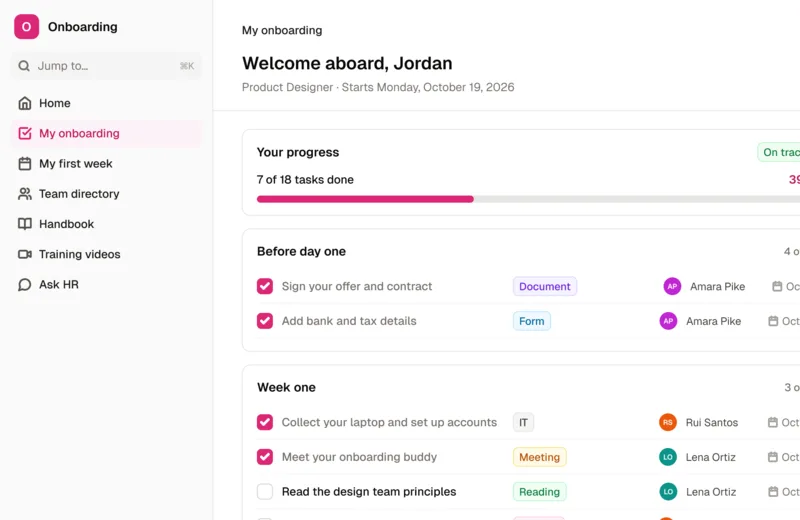
Task: Click the Collect your laptop task text
Action: tap(389, 423)
